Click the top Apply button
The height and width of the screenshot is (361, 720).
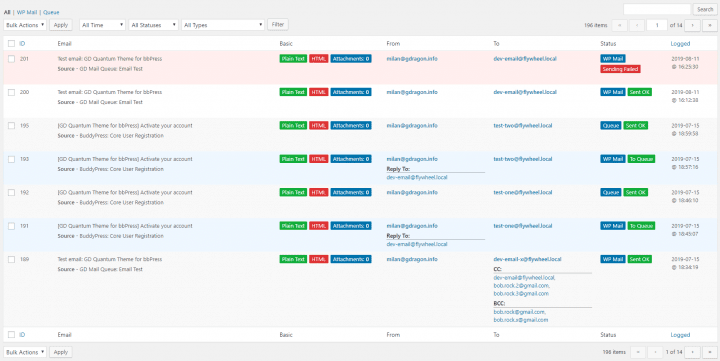(61, 25)
